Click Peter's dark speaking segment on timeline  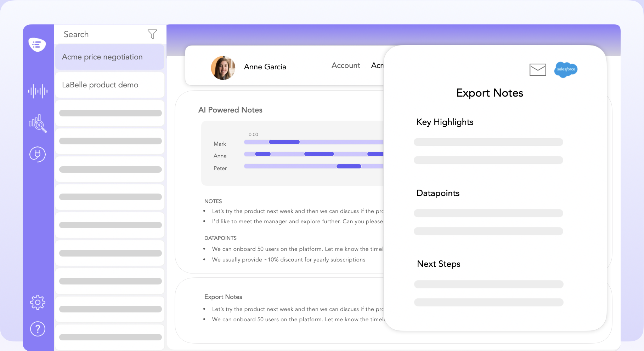(x=349, y=166)
